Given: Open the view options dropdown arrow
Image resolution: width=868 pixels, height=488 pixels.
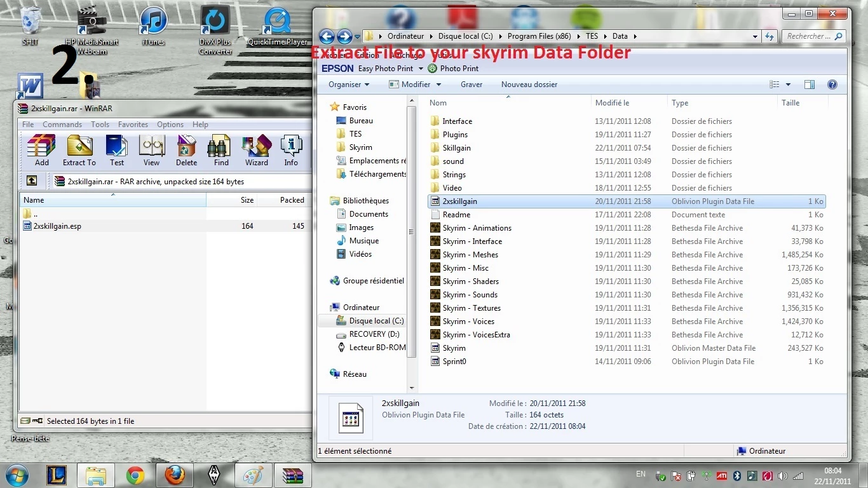Looking at the screenshot, I should [788, 85].
